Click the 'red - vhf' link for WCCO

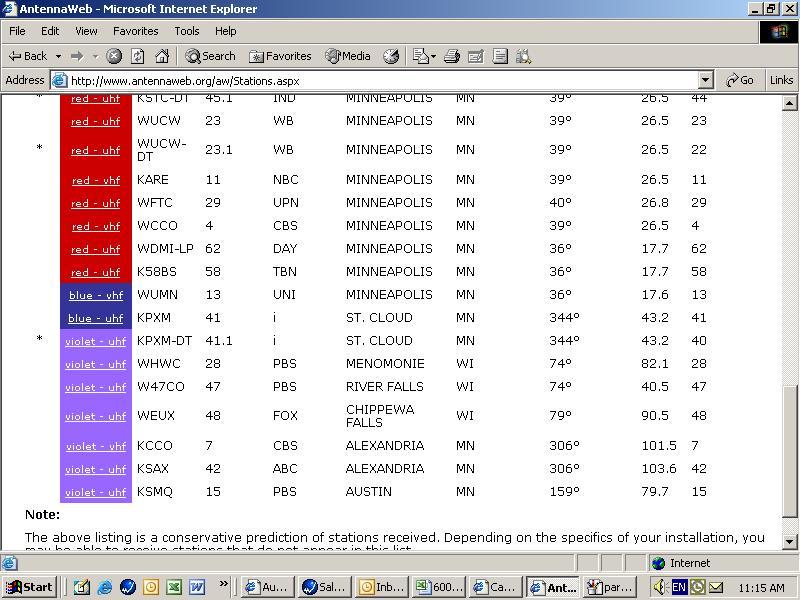96,226
